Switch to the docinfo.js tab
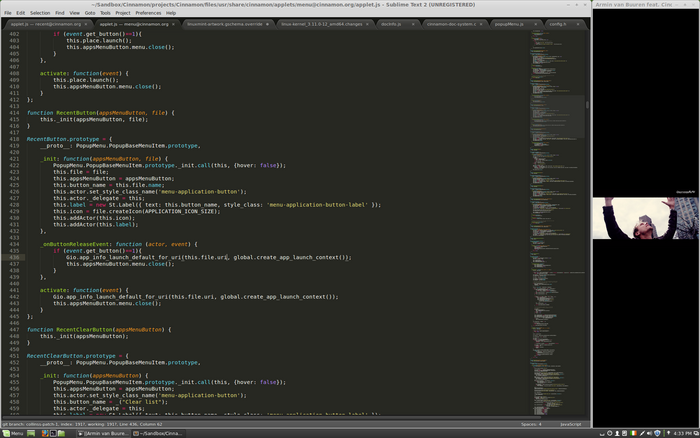The width and height of the screenshot is (700, 438). pyautogui.click(x=391, y=22)
